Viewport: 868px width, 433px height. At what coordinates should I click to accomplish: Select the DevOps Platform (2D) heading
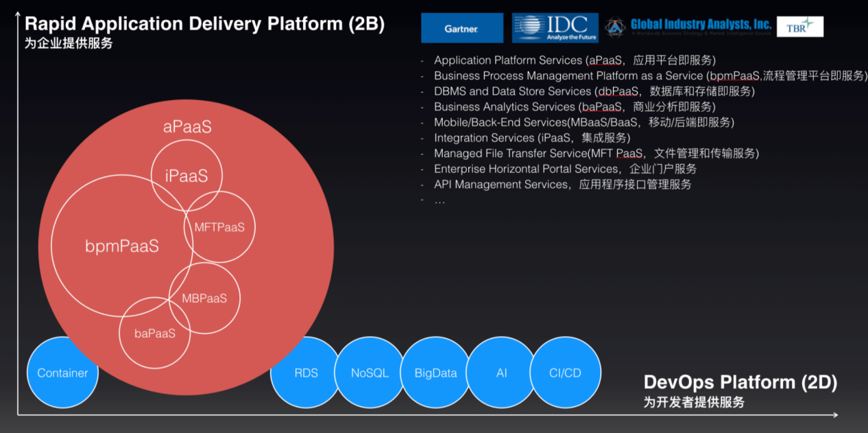(x=740, y=383)
